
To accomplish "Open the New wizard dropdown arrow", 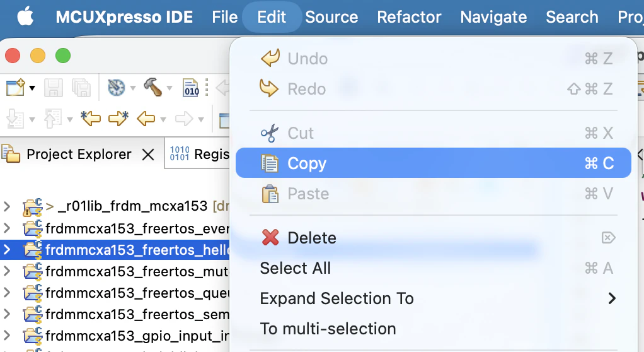I will pos(32,88).
